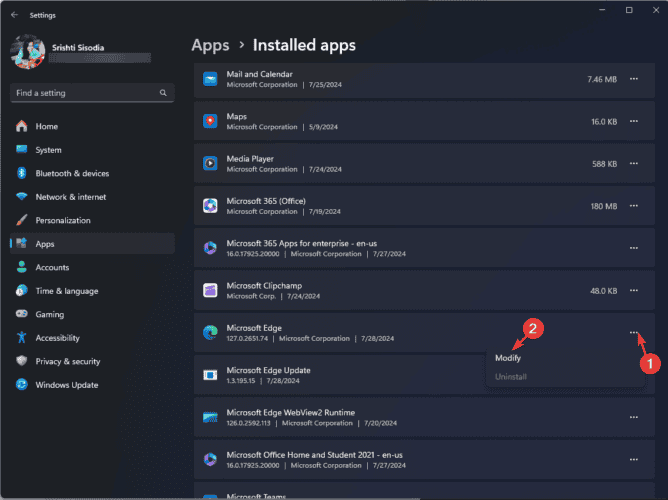Viewport: 668px width, 500px height.
Task: Expand options menu for Microsoft Clipchamp
Action: 633,290
